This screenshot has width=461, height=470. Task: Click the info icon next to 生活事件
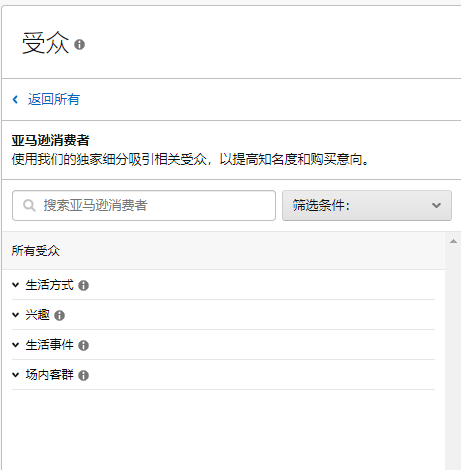pos(83,345)
